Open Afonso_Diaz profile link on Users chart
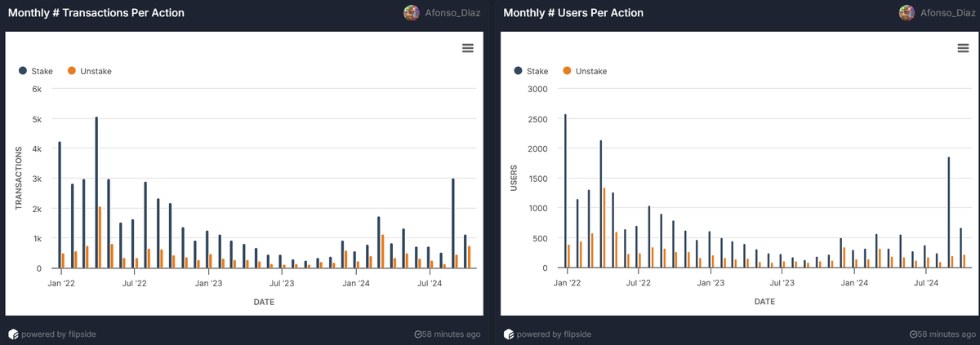980x345 pixels. (948, 13)
